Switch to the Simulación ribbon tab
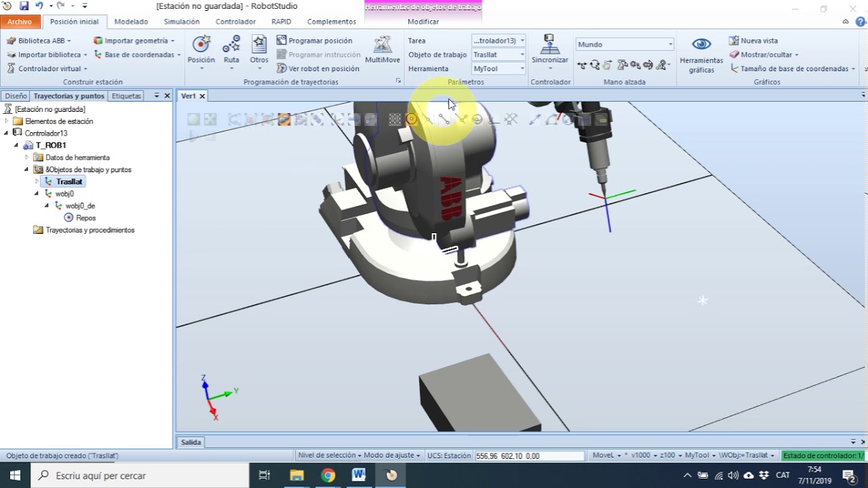 pos(182,22)
